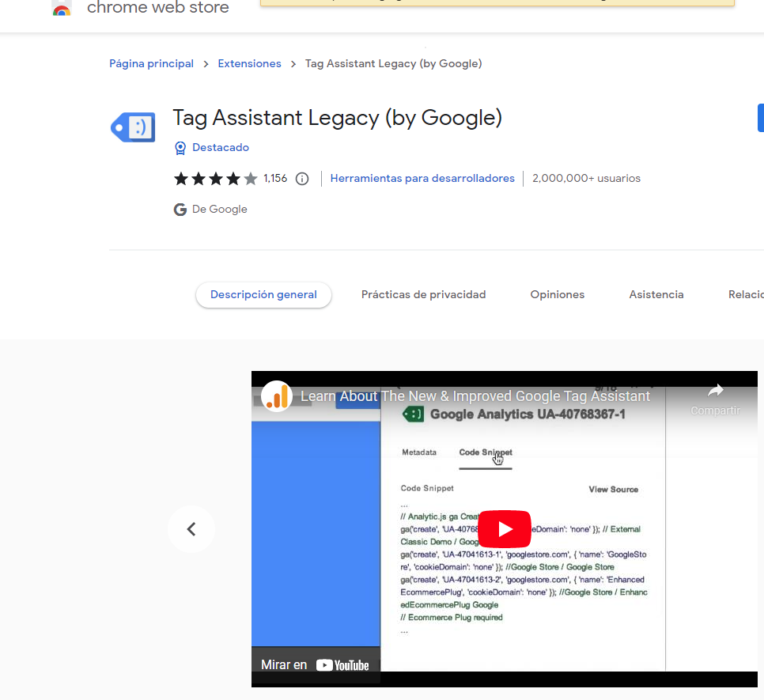Open the Opiniones tab
This screenshot has height=700, width=764.
coord(557,295)
